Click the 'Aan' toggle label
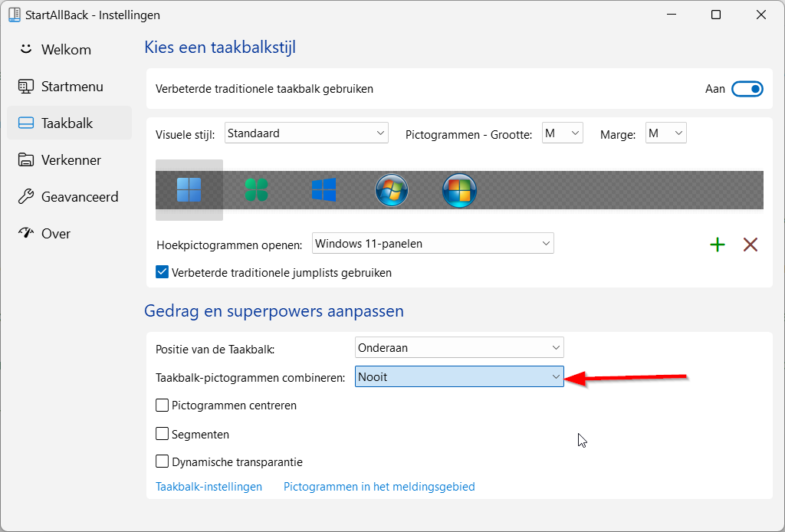Image resolution: width=785 pixels, height=532 pixels. click(x=715, y=89)
